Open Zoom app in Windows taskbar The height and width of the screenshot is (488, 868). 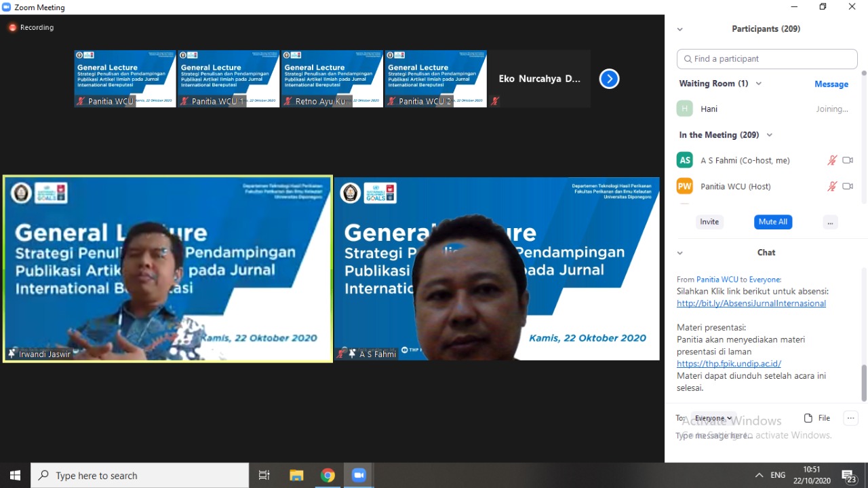[x=359, y=475]
